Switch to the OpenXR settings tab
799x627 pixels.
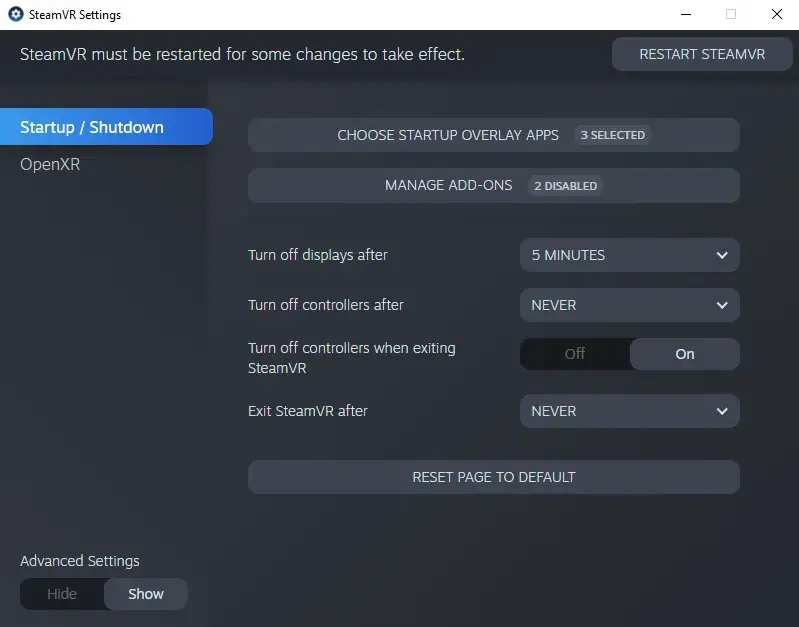[x=50, y=164]
